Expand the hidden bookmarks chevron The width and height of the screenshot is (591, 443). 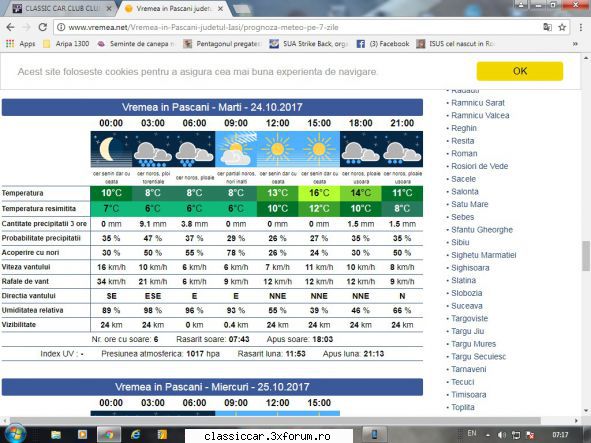point(575,44)
